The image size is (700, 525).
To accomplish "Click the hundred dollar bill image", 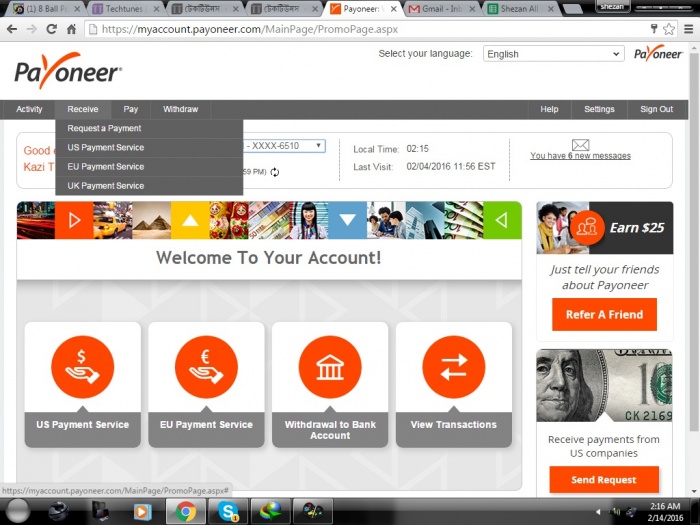I will point(604,386).
